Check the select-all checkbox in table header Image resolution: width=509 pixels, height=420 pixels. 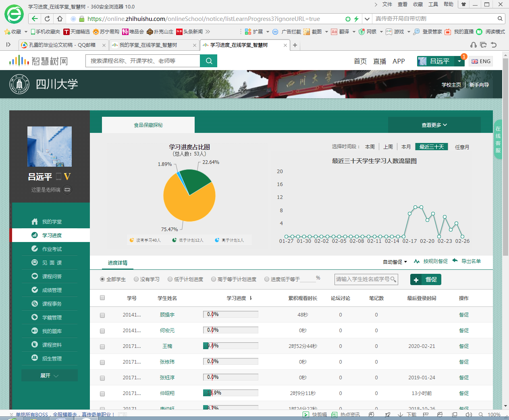pyautogui.click(x=102, y=298)
